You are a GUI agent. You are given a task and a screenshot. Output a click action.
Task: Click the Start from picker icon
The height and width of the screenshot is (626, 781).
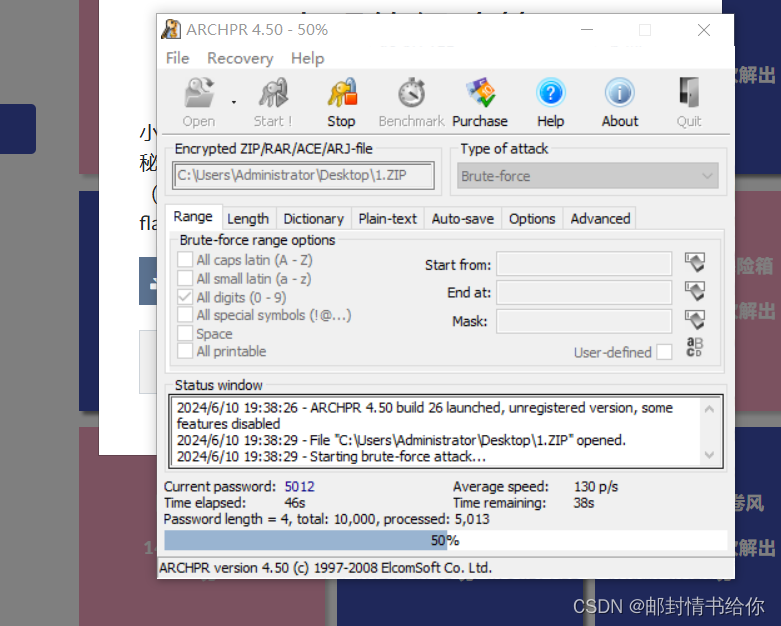click(x=695, y=262)
